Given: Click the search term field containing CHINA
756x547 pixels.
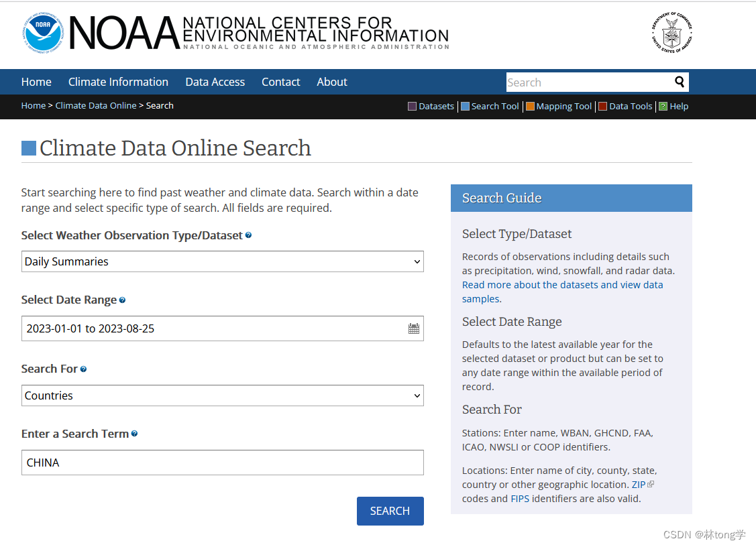Looking at the screenshot, I should 223,463.
